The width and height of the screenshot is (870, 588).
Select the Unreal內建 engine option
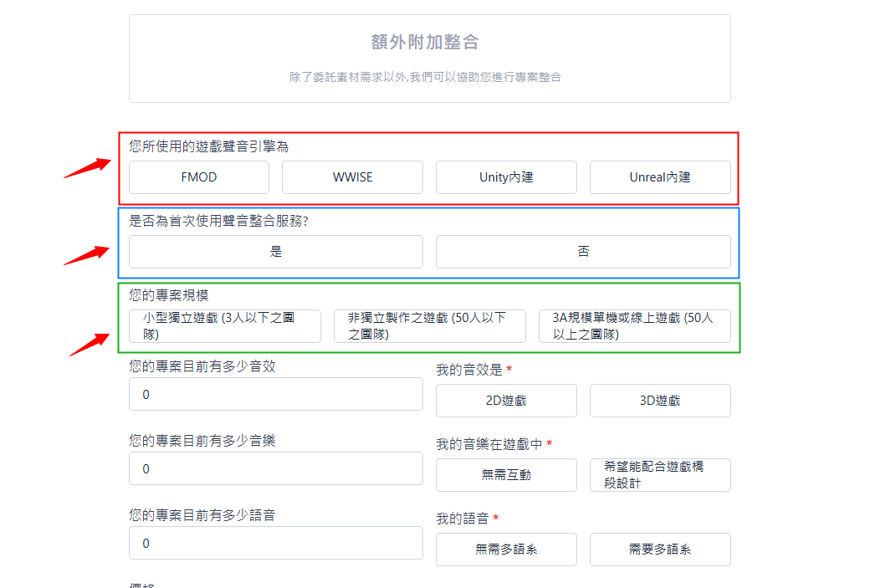pyautogui.click(x=660, y=177)
